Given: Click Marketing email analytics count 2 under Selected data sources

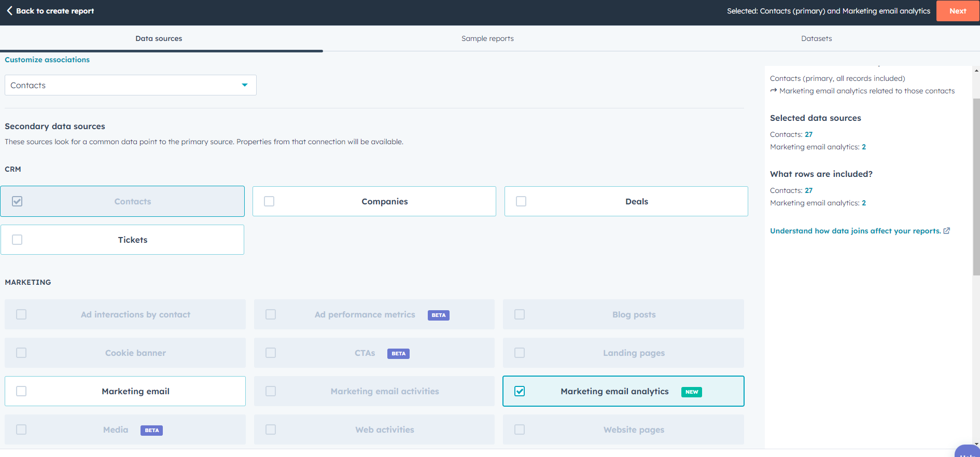Looking at the screenshot, I should (x=864, y=147).
